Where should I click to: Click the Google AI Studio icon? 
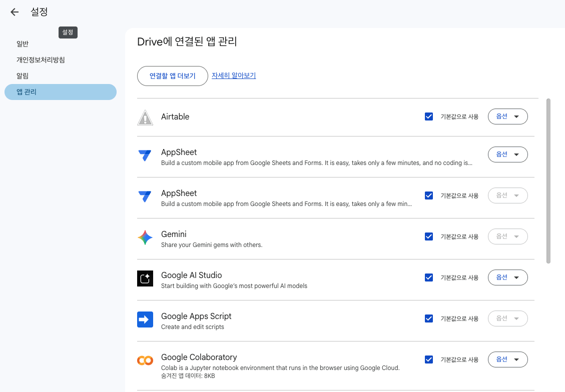(145, 278)
